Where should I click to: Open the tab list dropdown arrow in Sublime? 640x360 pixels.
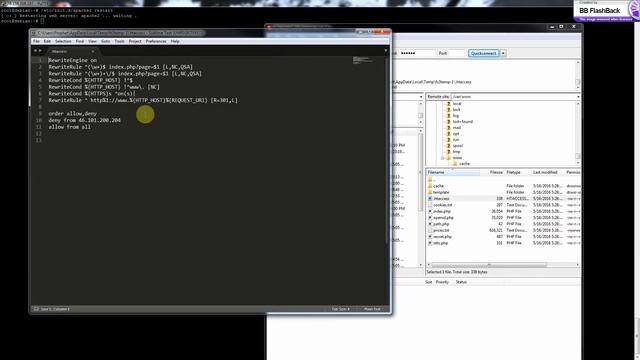click(x=386, y=51)
